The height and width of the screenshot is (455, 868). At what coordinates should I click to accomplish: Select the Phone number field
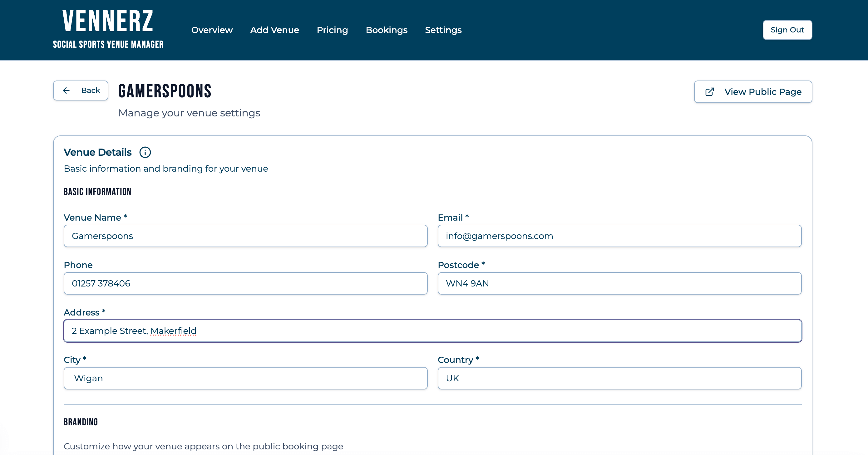tap(245, 283)
